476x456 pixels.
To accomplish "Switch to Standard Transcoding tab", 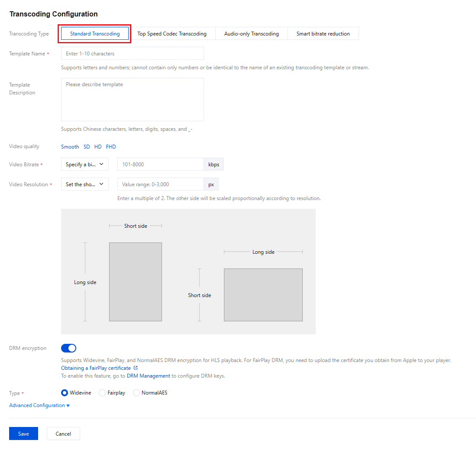I will 95,33.
